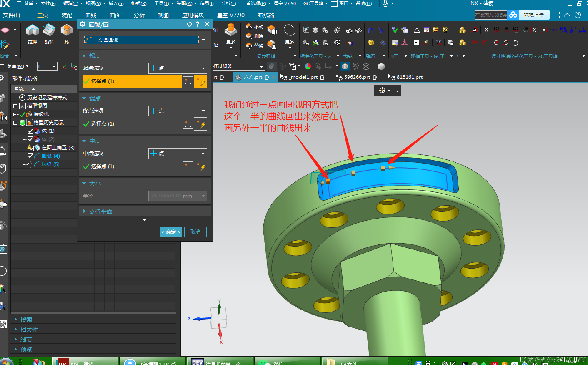Open 圆弧/圆 dialog settings gear

point(83,24)
